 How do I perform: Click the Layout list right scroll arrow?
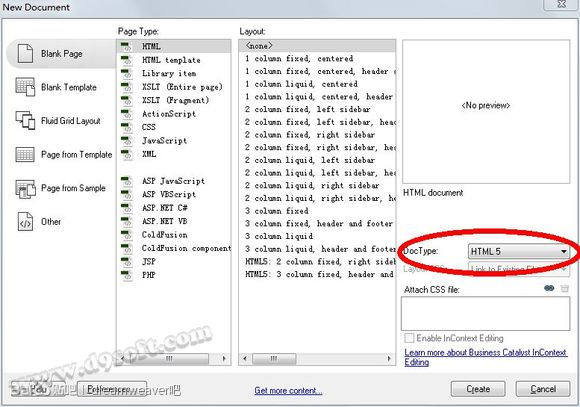coord(389,359)
